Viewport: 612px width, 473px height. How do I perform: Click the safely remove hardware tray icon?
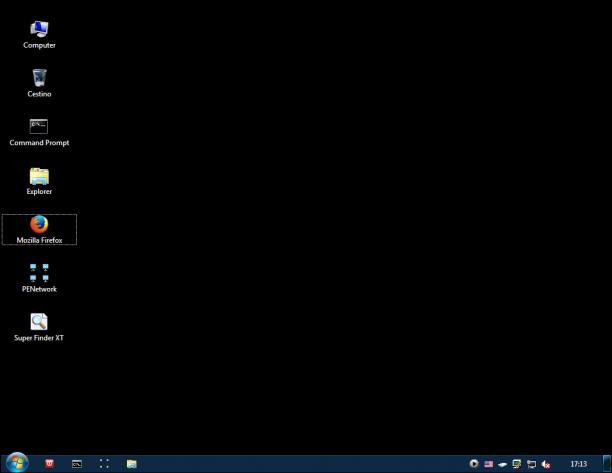(x=503, y=464)
